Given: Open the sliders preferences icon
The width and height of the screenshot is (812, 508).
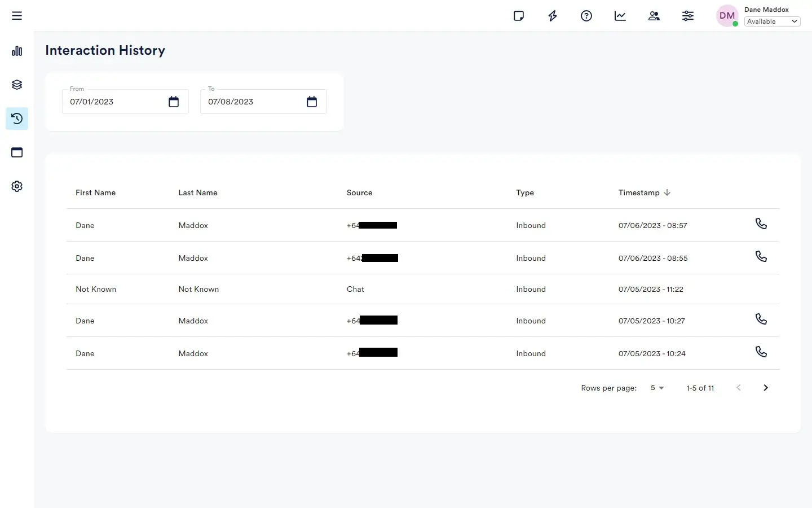Looking at the screenshot, I should coord(688,16).
